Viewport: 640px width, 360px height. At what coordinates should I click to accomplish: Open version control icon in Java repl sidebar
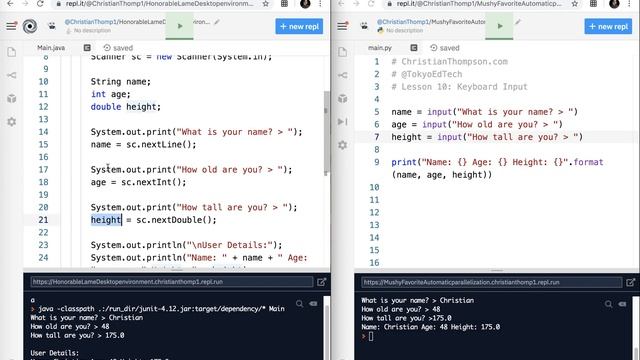click(11, 75)
